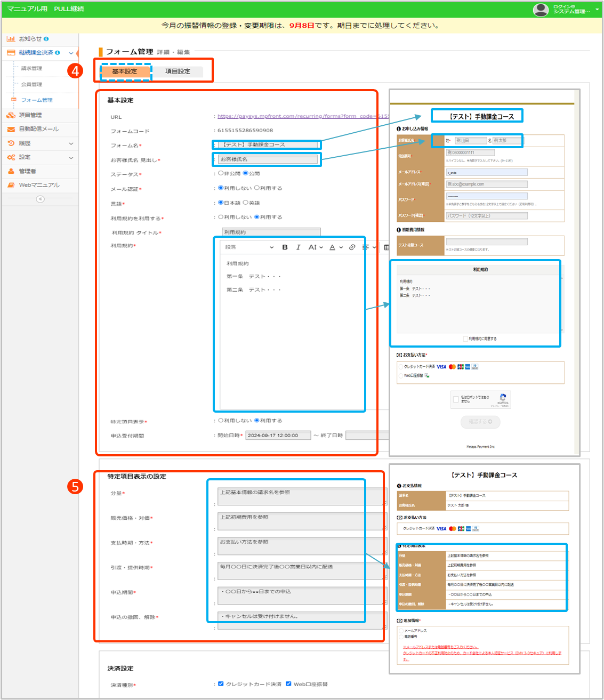Screen dimensions: 604x700
Task: Apply italic formatting in terms editor
Action: (x=298, y=247)
